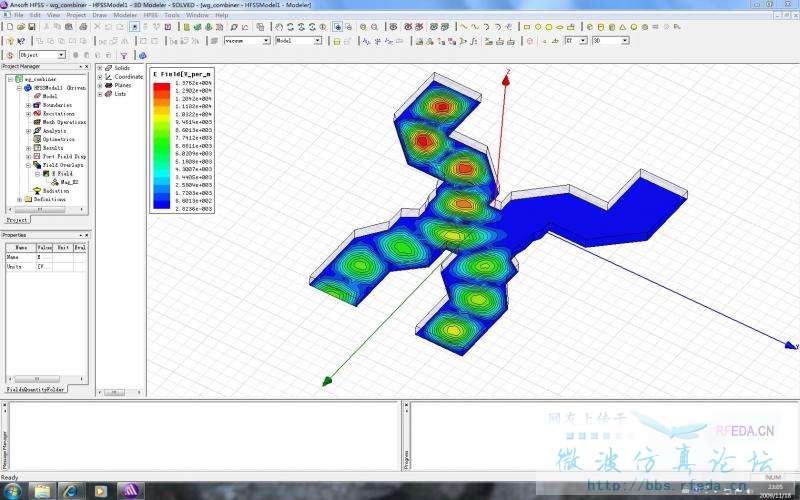Expand the Results tree node
The height and width of the screenshot is (500, 800).
[29, 148]
